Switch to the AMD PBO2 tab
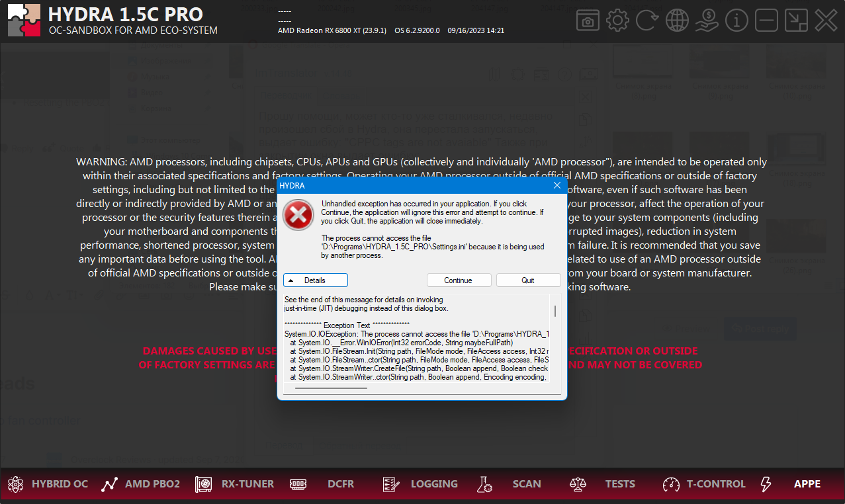This screenshot has width=845, height=504. click(x=152, y=484)
